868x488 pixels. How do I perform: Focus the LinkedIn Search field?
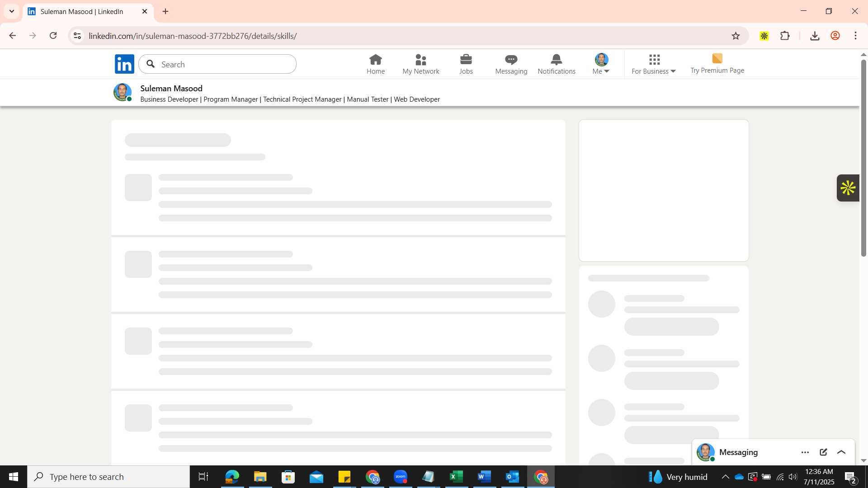click(x=217, y=64)
